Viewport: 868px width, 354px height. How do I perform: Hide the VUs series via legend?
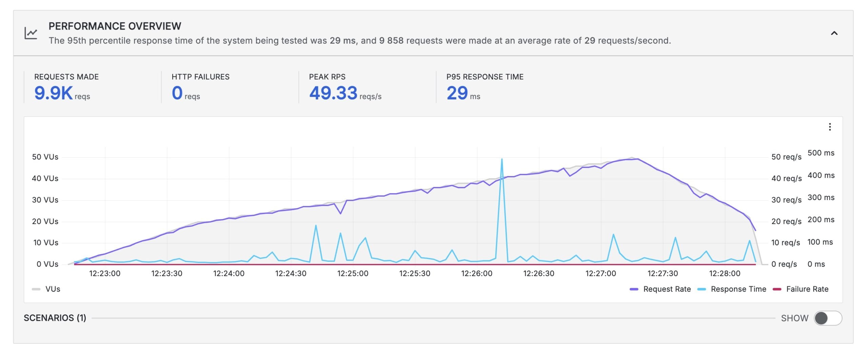pos(53,289)
